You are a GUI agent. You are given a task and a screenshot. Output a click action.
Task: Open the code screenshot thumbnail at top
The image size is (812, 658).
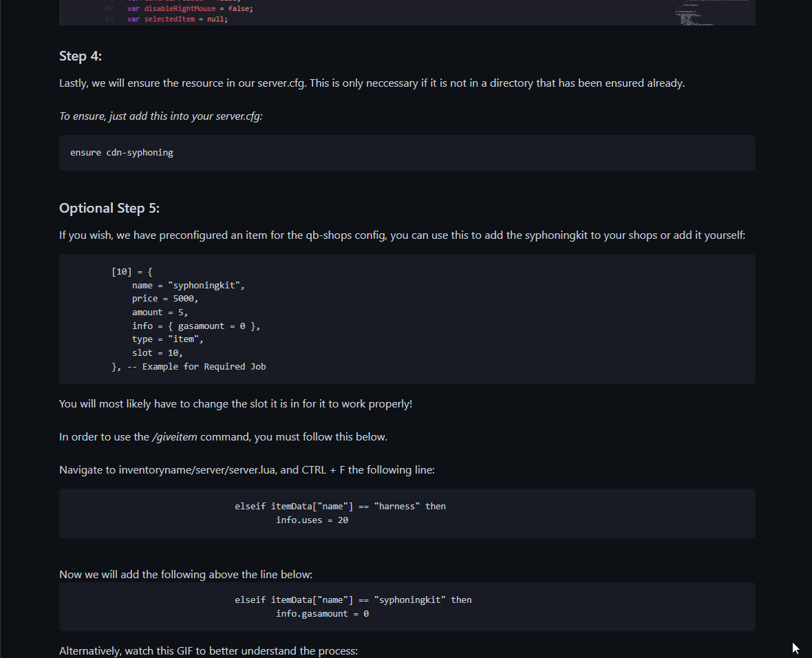tap(407, 12)
